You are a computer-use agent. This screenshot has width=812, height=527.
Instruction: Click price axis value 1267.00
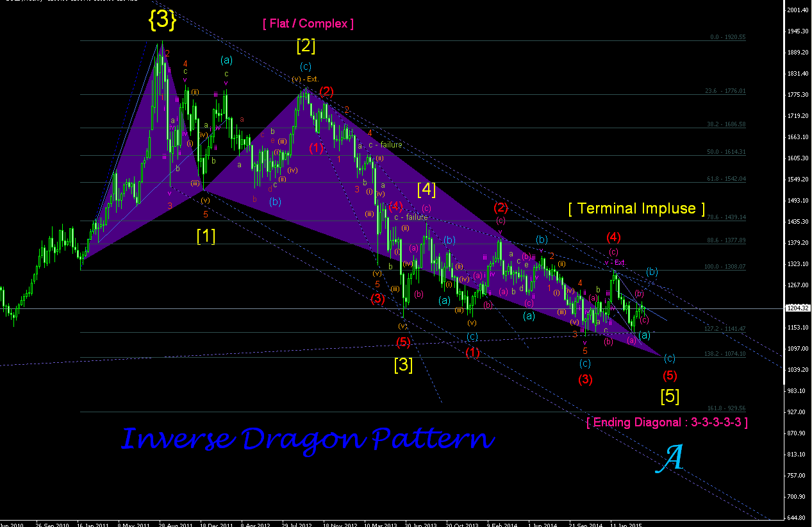point(798,285)
